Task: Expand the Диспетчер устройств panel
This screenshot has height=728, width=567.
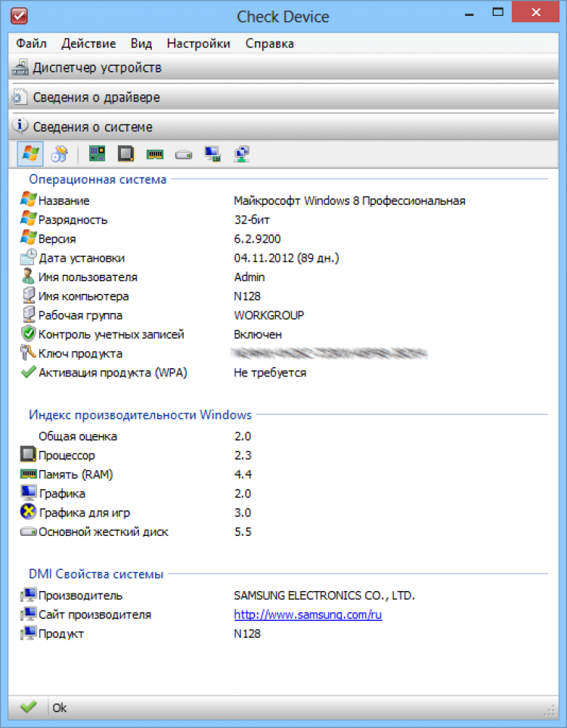Action: pyautogui.click(x=283, y=68)
